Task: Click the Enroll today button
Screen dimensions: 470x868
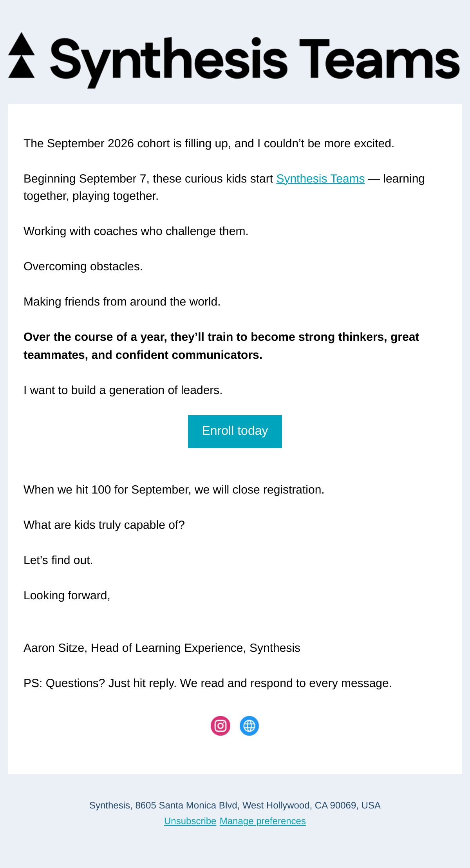Action: point(235,431)
